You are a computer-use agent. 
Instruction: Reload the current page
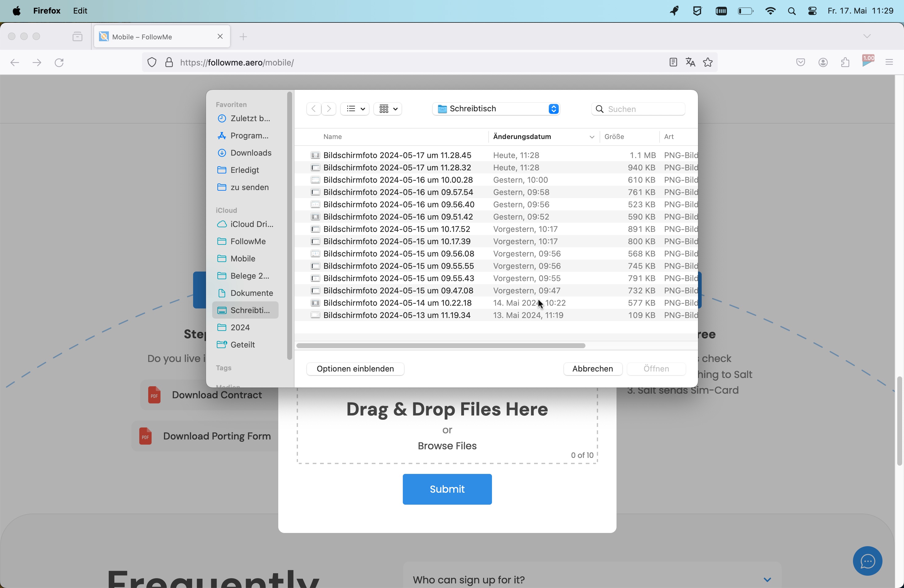[59, 62]
